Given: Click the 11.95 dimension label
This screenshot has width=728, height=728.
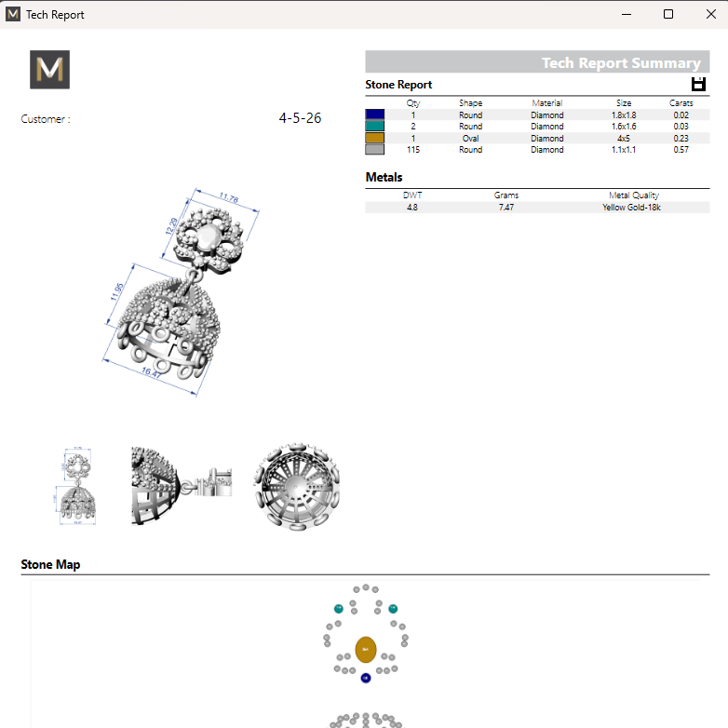Looking at the screenshot, I should coord(117,291).
